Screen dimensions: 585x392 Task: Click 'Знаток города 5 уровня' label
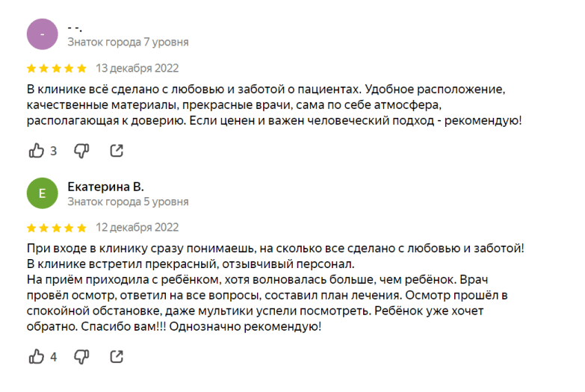pyautogui.click(x=128, y=202)
